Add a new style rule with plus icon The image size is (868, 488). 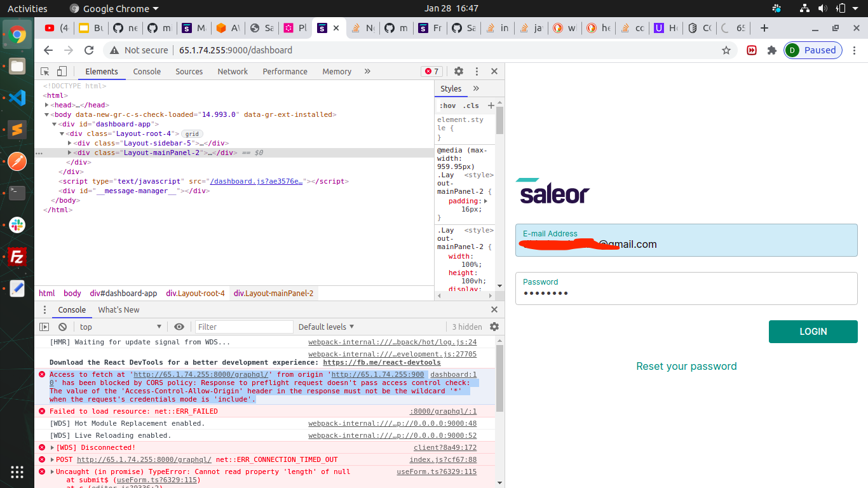(x=491, y=105)
